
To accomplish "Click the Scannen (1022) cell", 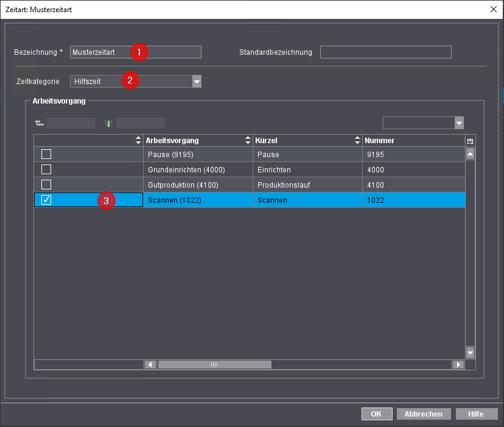I will coord(198,200).
